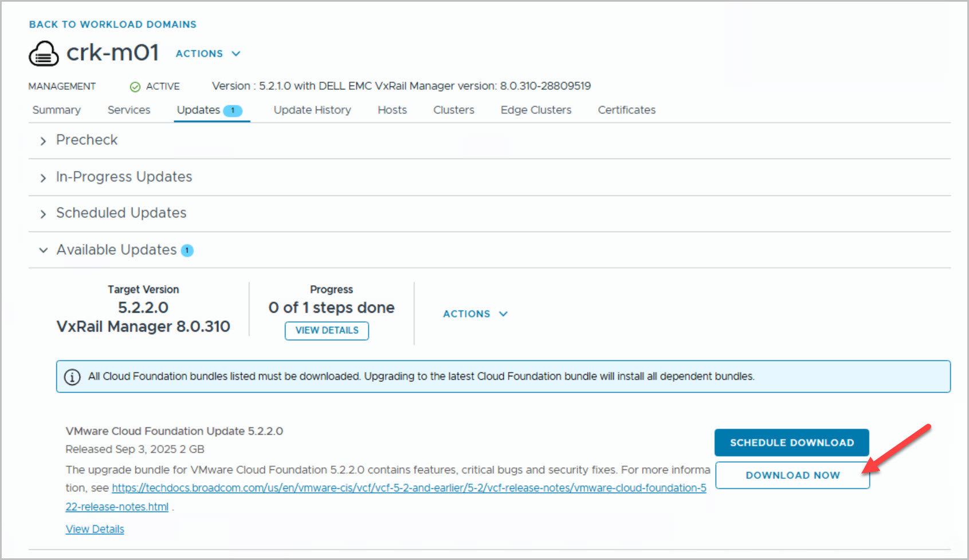Go back to Workload Domains
Screen dimensions: 969x560
113,25
